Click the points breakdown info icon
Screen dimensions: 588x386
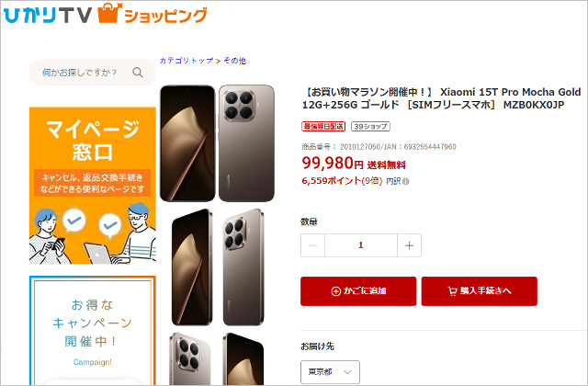pyautogui.click(x=406, y=182)
